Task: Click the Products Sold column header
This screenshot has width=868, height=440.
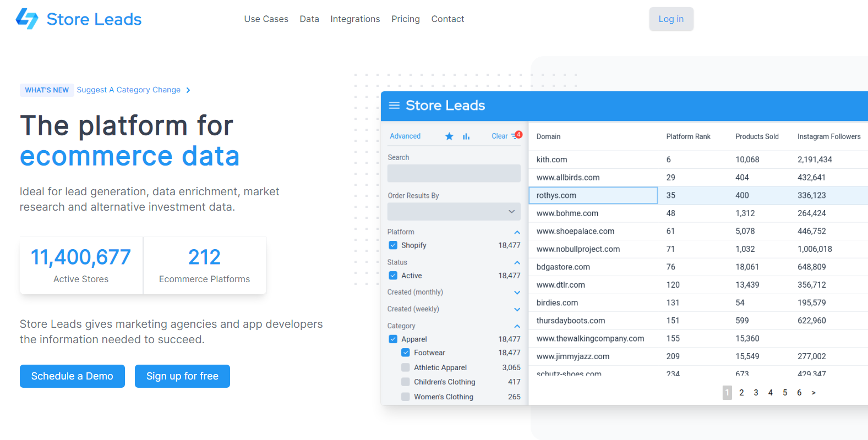Action: pyautogui.click(x=757, y=136)
